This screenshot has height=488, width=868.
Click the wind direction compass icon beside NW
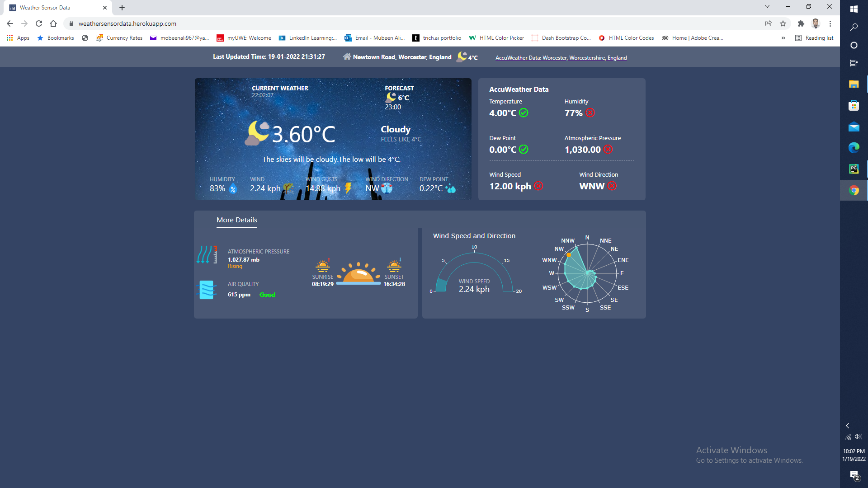pos(387,188)
